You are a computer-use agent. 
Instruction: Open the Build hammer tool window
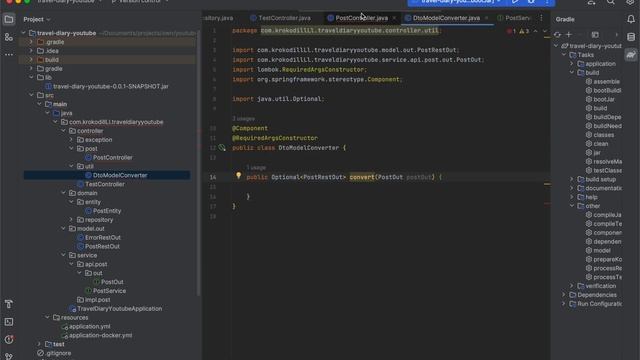[x=9, y=304]
